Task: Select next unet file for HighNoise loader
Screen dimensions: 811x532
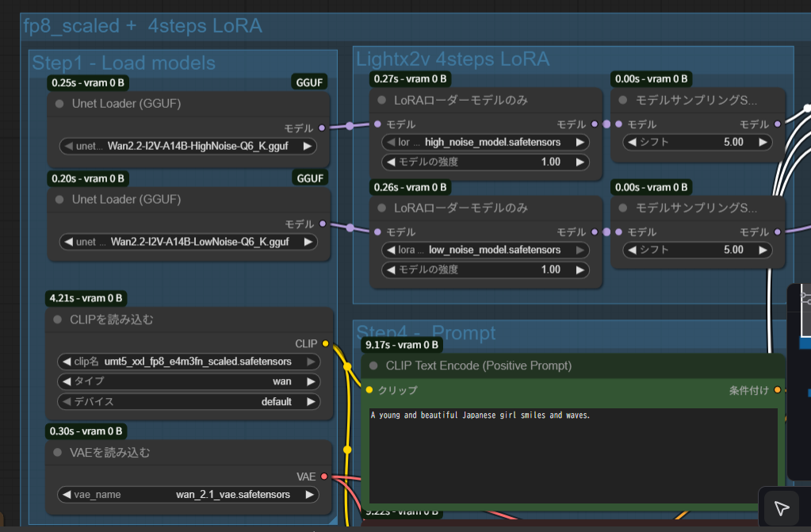Action: tap(308, 147)
